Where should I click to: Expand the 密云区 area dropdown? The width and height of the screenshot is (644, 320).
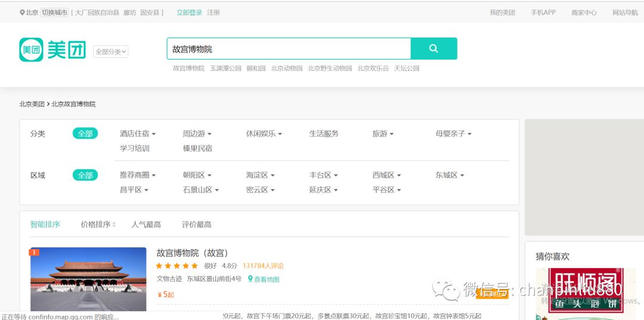pyautogui.click(x=261, y=190)
